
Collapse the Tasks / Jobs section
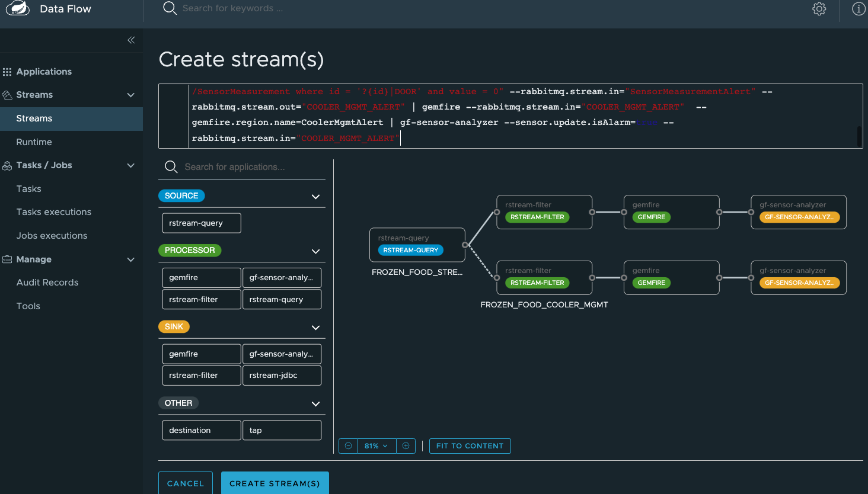pos(131,166)
